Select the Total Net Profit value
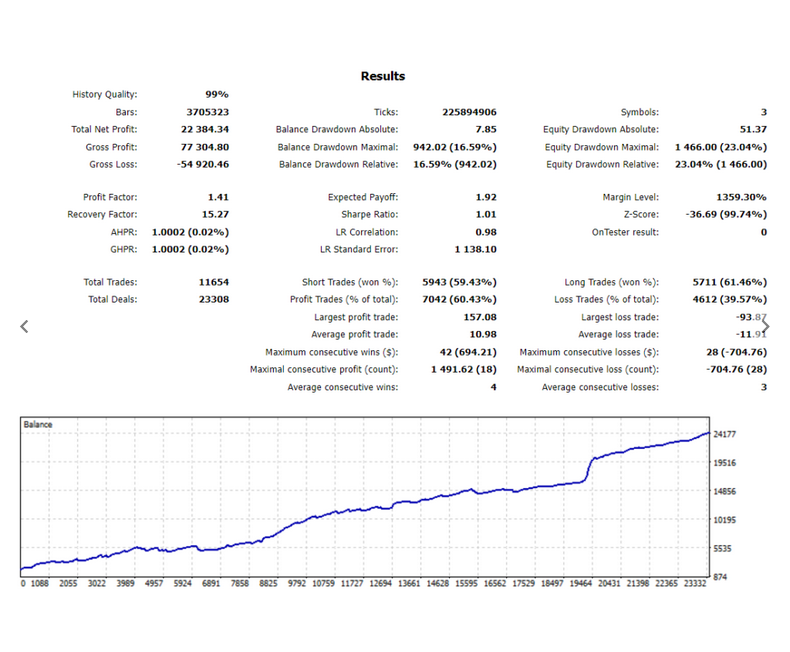790x652 pixels. pos(205,129)
